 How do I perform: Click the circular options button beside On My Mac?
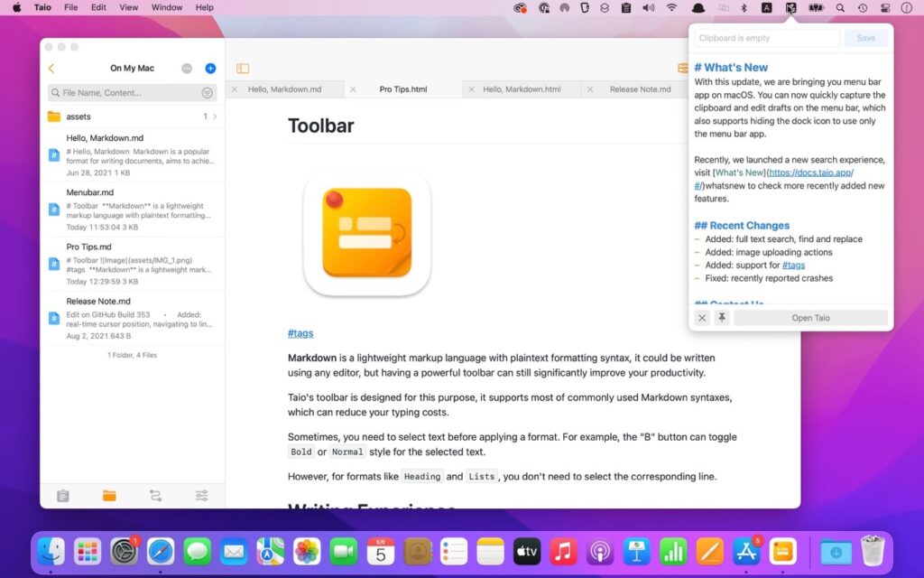pyautogui.click(x=187, y=68)
